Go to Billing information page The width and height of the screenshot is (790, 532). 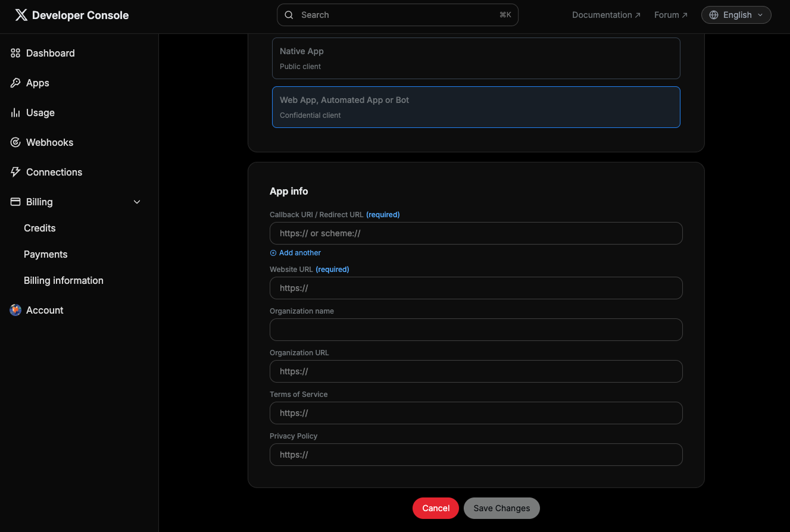point(64,280)
